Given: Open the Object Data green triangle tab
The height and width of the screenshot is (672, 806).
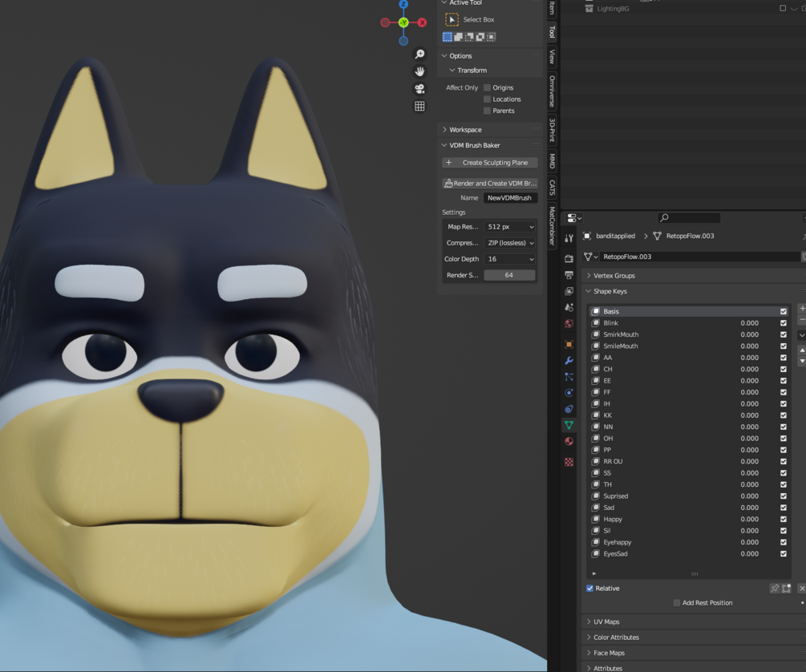Looking at the screenshot, I should point(569,425).
